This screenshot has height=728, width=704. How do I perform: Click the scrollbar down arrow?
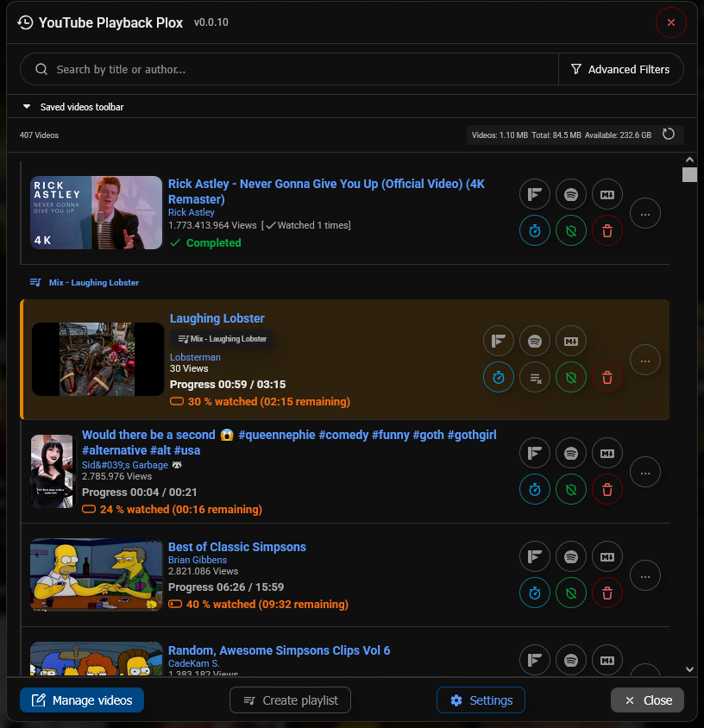tap(689, 669)
